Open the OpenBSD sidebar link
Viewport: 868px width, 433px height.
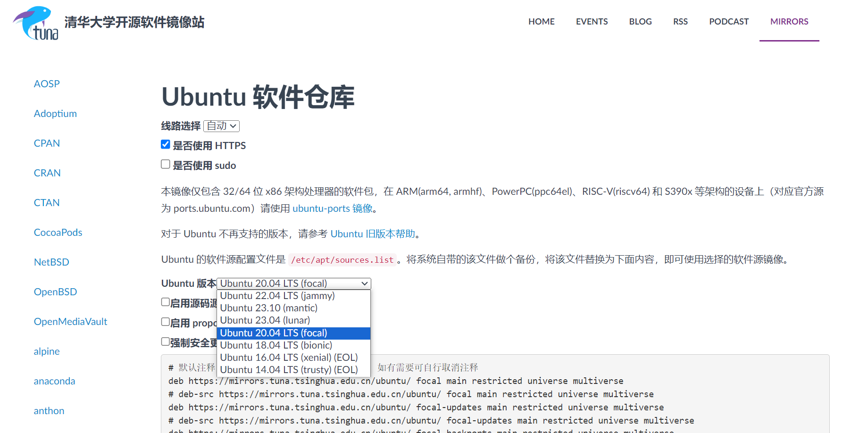(x=55, y=292)
